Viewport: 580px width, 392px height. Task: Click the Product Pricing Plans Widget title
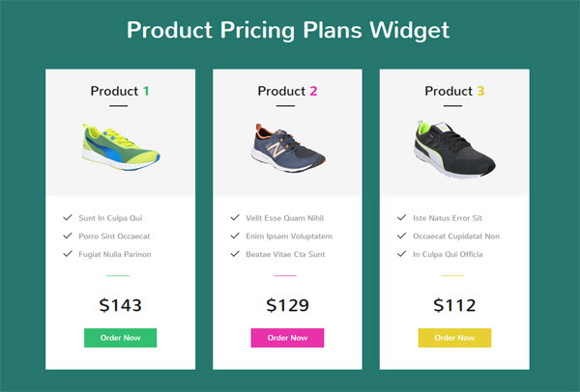pyautogui.click(x=288, y=30)
